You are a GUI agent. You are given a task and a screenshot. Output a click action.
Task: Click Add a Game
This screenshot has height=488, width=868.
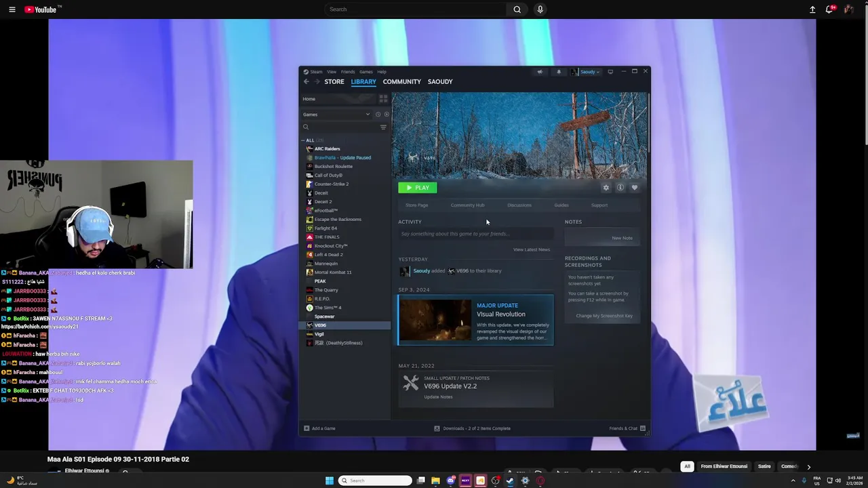[x=319, y=428]
